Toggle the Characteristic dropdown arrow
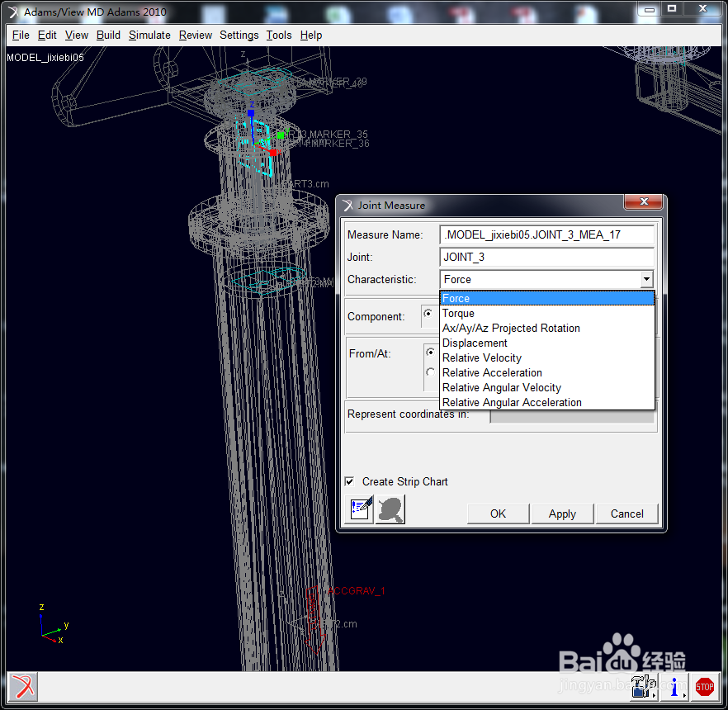 pos(645,280)
